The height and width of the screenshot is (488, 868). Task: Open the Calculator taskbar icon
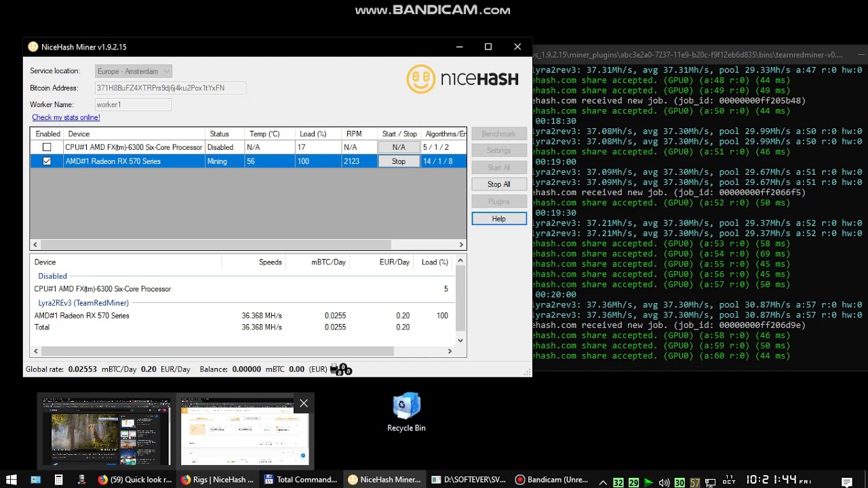(58, 480)
